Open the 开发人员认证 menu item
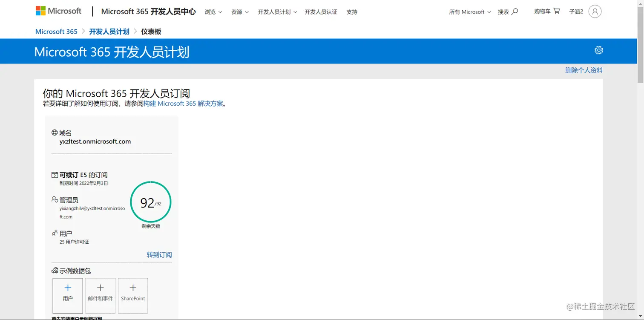 click(x=321, y=12)
